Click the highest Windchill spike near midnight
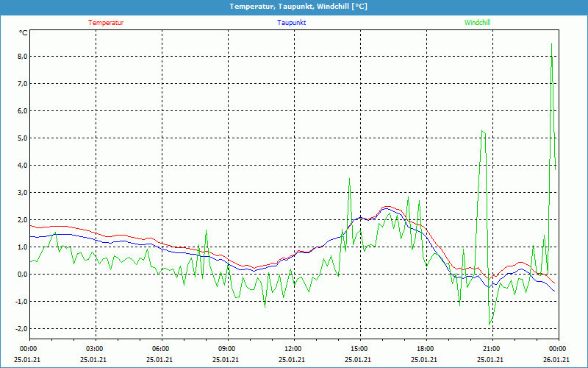Viewport: 588px width, 368px height. click(551, 44)
